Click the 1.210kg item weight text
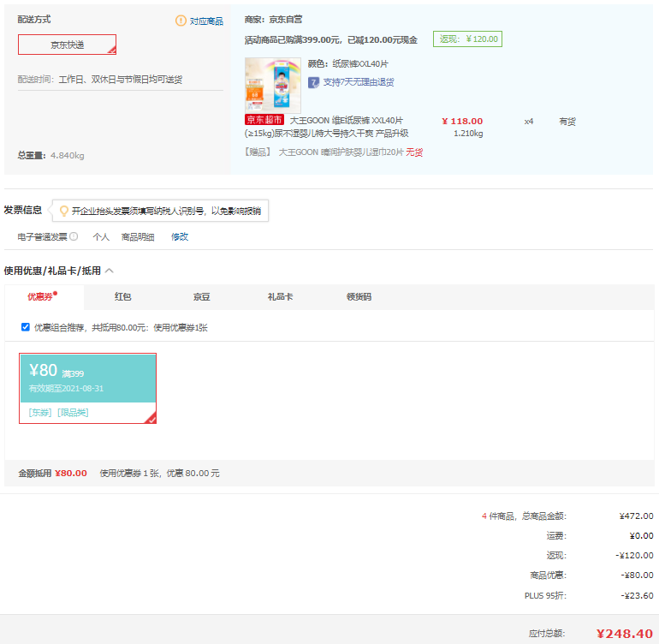This screenshot has width=659, height=644. [x=468, y=134]
